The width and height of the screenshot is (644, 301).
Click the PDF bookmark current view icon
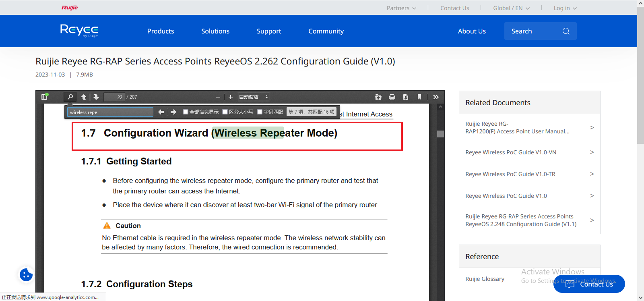(419, 97)
